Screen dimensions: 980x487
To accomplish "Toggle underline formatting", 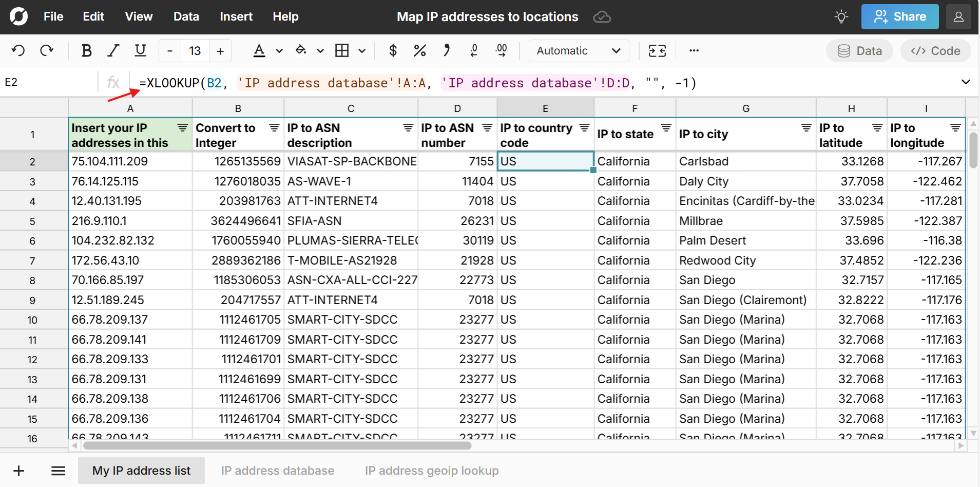I will (x=140, y=50).
